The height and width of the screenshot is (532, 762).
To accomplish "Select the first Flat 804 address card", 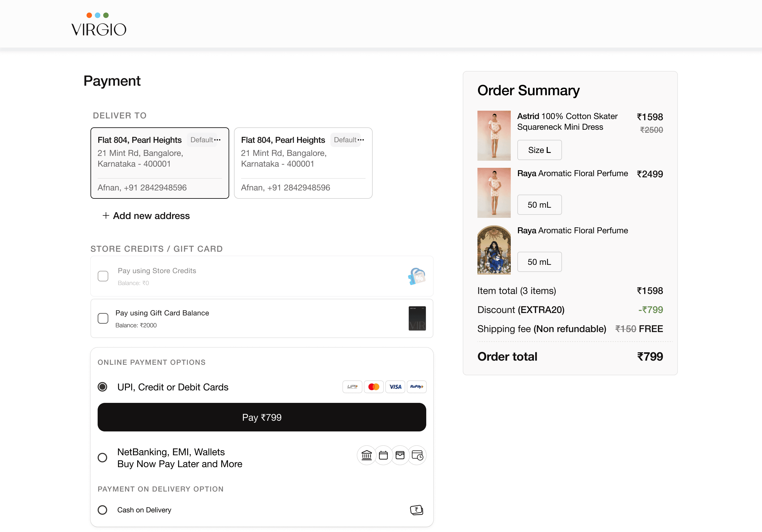I will [x=160, y=163].
